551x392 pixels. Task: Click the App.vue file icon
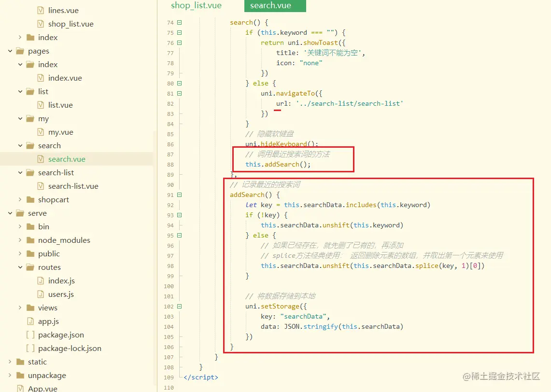coord(20,389)
